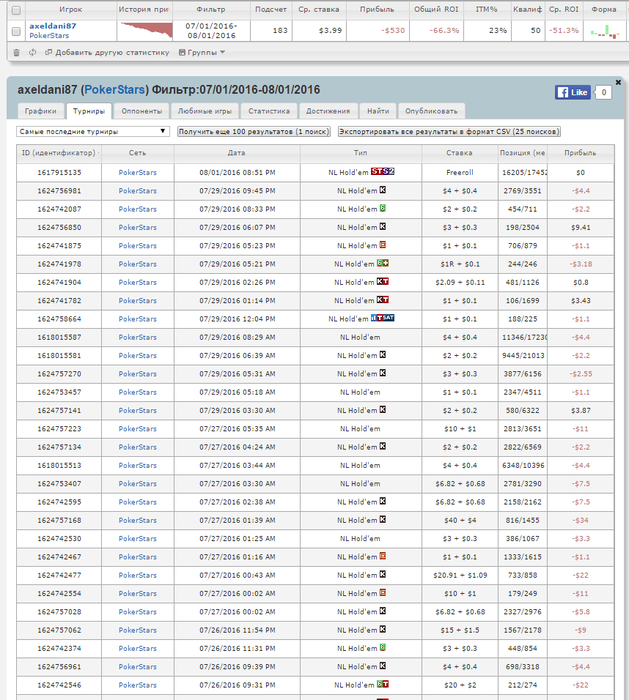Click knockout icon in tournament 1624757168 row
629x700 pixels.
(383, 520)
